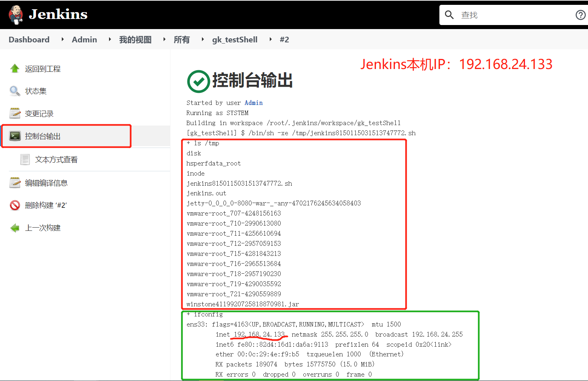Click the green check success status icon
The height and width of the screenshot is (381, 588).
(x=198, y=82)
